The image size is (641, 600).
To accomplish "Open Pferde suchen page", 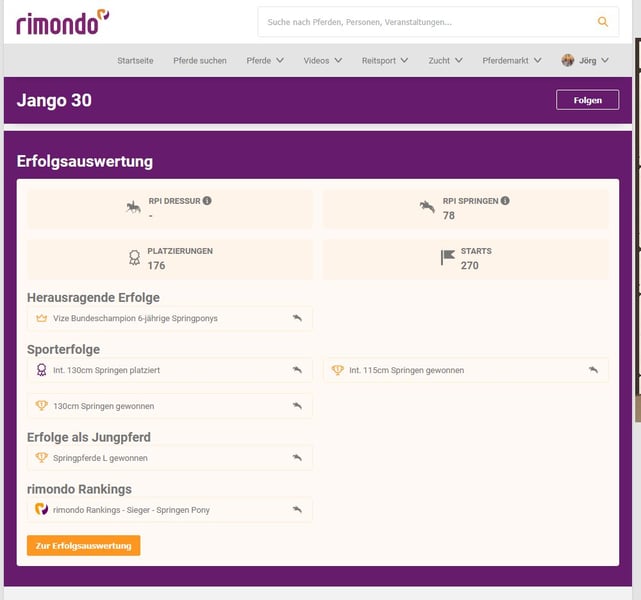I will click(x=200, y=61).
